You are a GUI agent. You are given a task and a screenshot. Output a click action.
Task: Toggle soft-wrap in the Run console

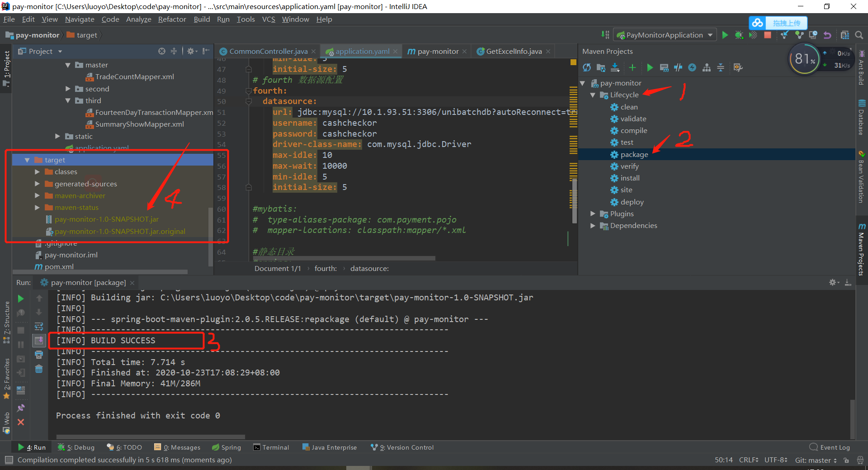tap(39, 327)
